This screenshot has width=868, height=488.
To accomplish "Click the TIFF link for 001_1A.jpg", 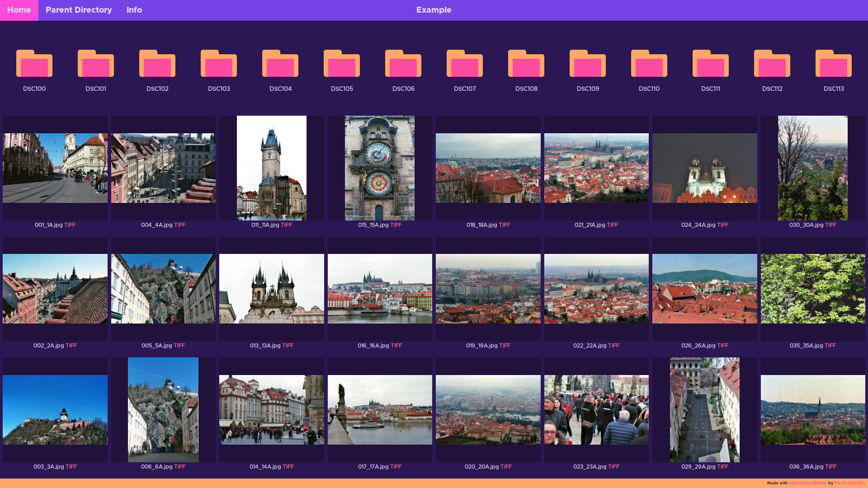I will point(70,225).
